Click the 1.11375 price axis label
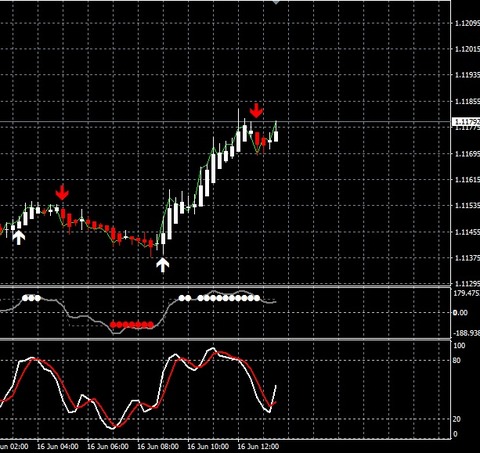Viewport: 480px width, 453px height. [x=467, y=258]
